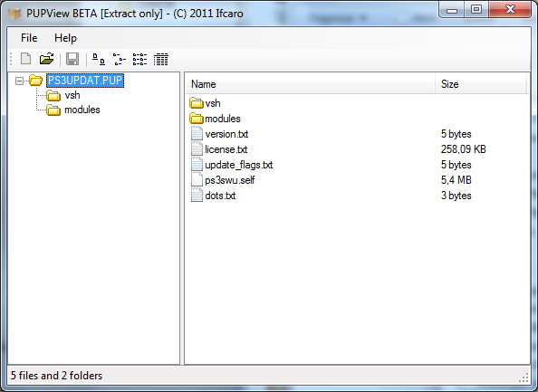Select vsh folder in the tree
538x392 pixels.
pos(72,95)
